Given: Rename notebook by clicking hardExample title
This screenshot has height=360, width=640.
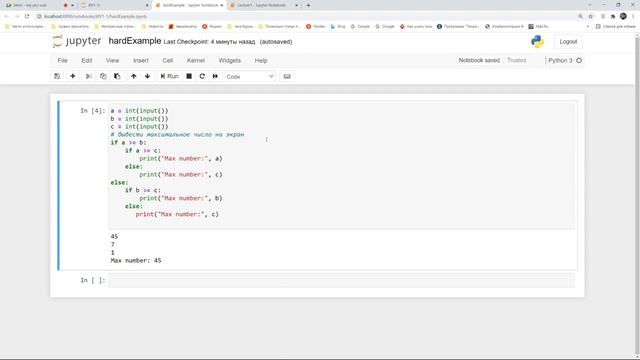Looking at the screenshot, I should coord(135,41).
